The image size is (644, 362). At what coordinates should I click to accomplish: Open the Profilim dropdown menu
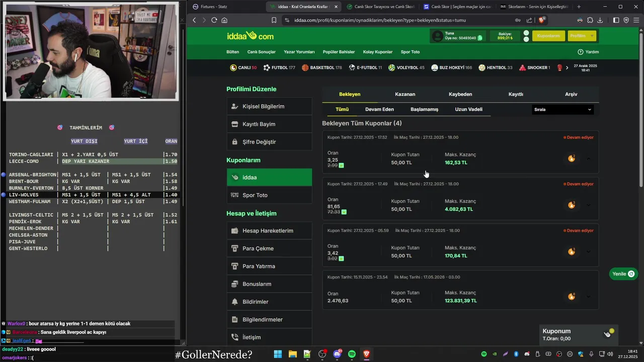pyautogui.click(x=582, y=36)
